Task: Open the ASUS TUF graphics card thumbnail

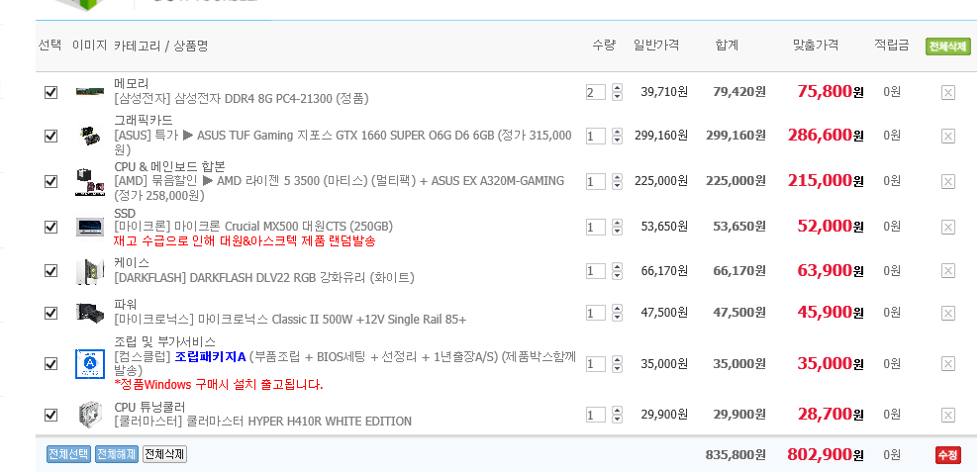Action: tap(90, 136)
